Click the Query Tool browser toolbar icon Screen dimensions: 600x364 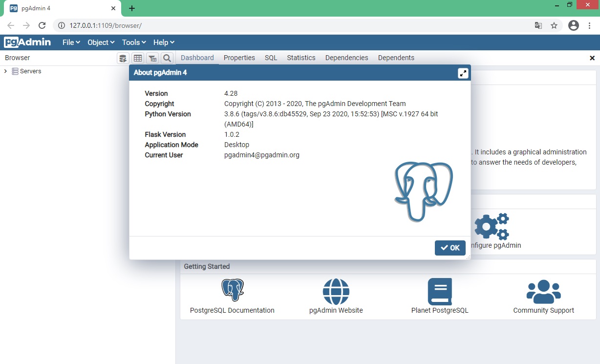pos(123,58)
